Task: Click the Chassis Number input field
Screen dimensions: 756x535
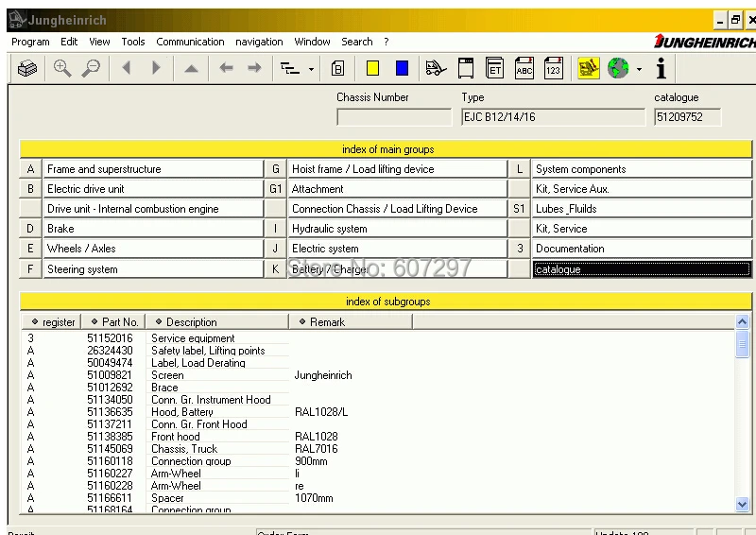Action: [x=394, y=117]
